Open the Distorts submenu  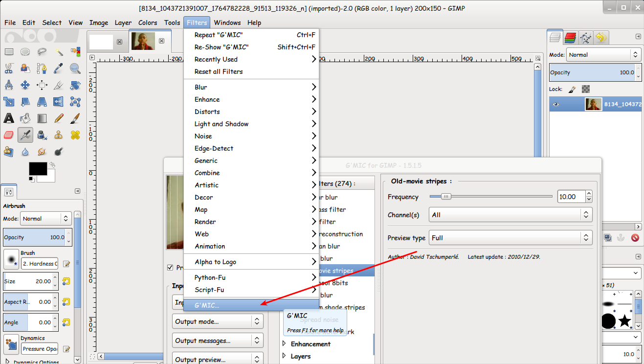point(251,112)
